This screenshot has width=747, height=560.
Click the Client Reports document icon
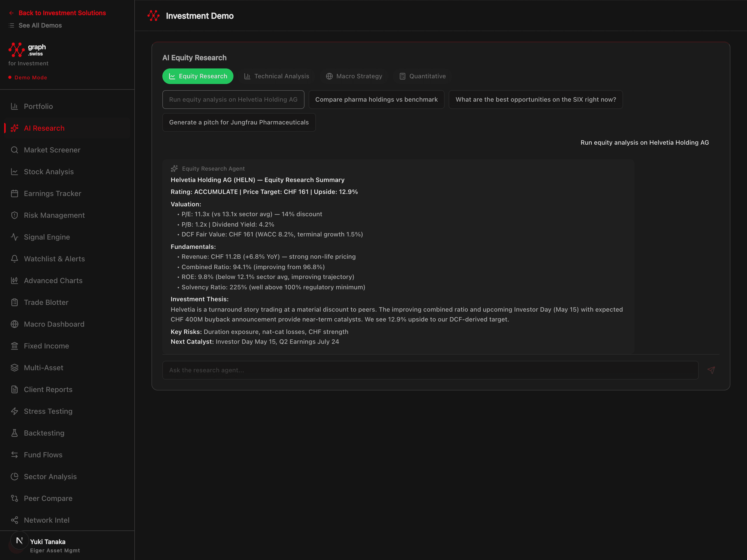(14, 389)
